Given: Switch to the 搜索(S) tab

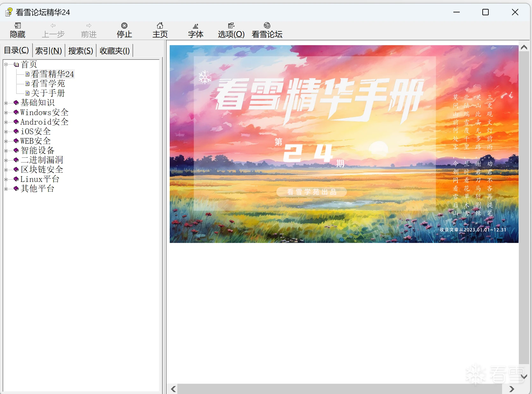Looking at the screenshot, I should tap(81, 51).
